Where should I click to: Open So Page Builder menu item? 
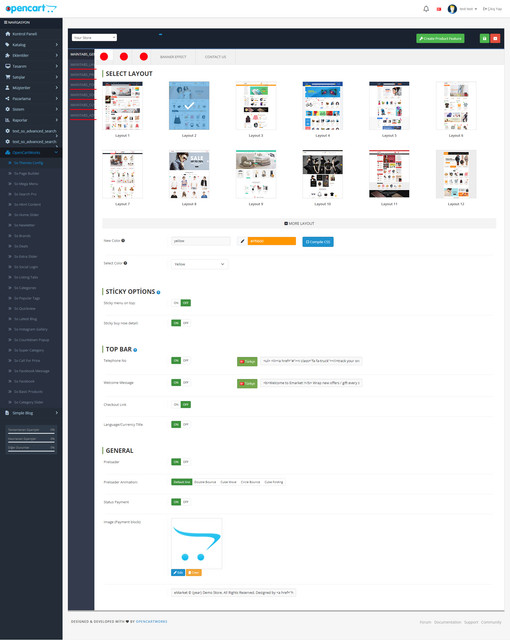pyautogui.click(x=26, y=173)
